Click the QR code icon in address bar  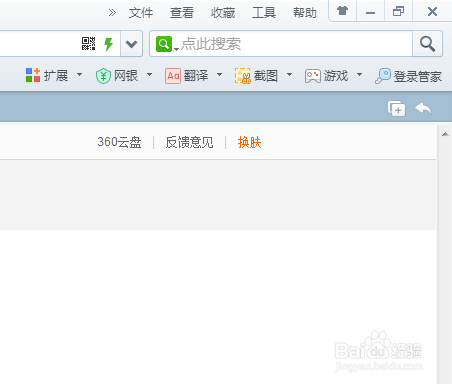(x=89, y=44)
